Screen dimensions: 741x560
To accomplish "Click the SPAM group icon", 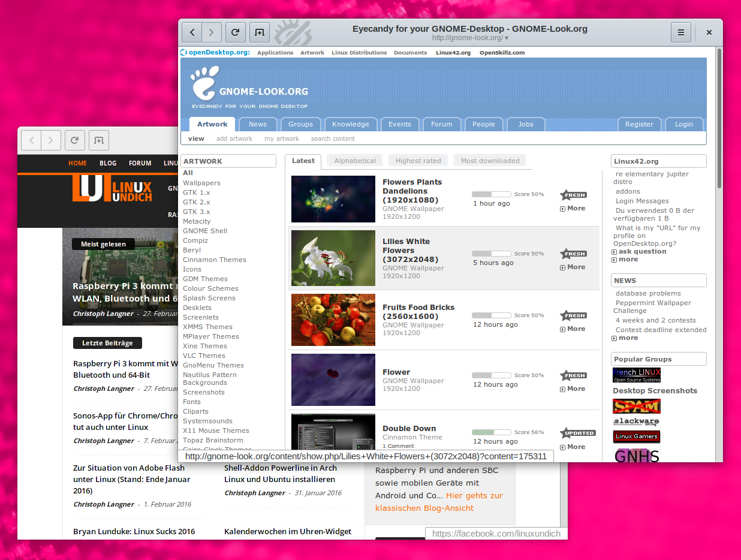I will (637, 407).
